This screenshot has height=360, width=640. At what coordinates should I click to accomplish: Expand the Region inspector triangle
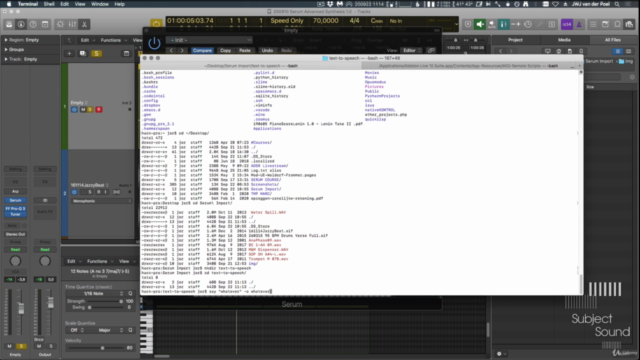(x=6, y=40)
